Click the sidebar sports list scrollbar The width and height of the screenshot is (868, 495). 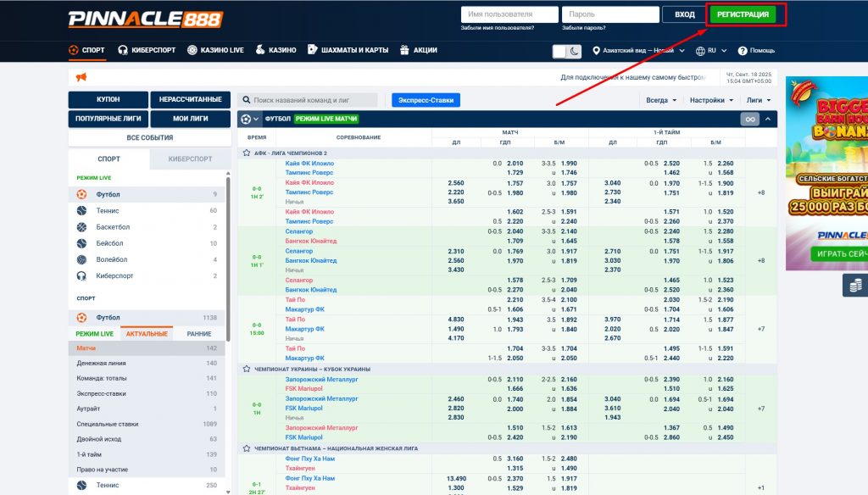click(x=227, y=254)
